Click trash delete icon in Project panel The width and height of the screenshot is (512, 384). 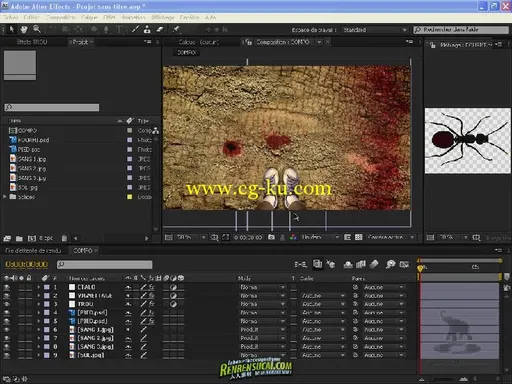[x=64, y=238]
